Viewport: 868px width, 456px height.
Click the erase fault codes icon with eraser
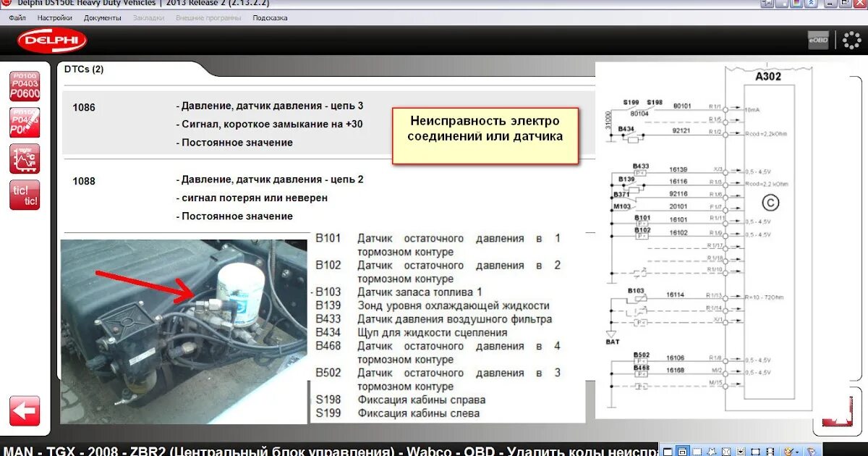(25, 122)
